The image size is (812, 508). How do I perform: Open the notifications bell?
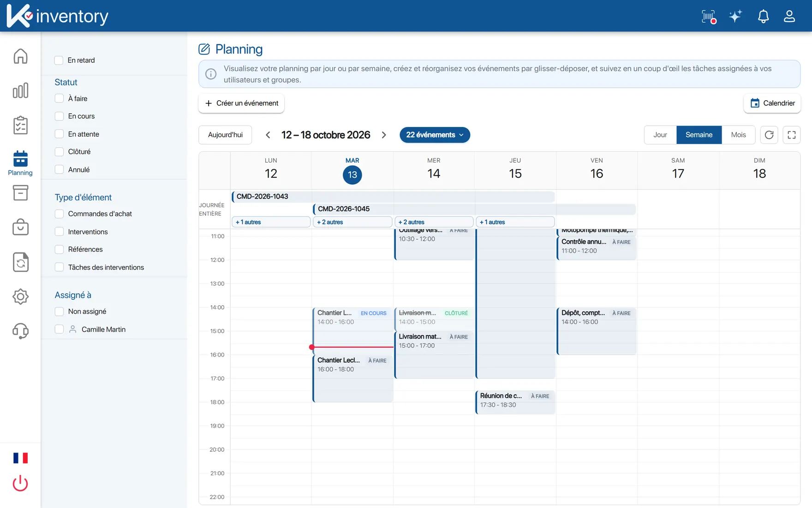(763, 17)
